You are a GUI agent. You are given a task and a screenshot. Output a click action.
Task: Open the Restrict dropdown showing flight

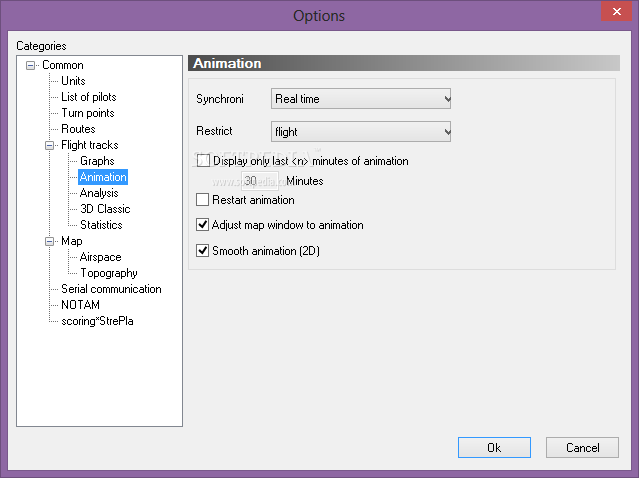click(361, 132)
